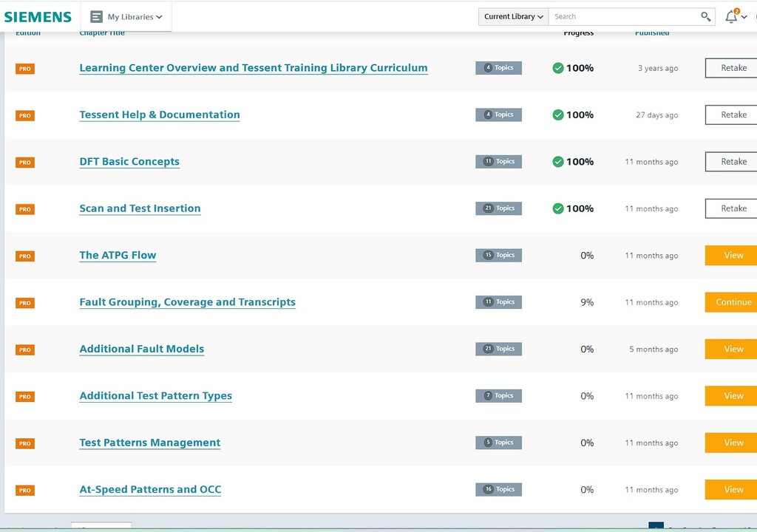
Task: Open the Test Patterns Management chapter link
Action: pyautogui.click(x=150, y=443)
